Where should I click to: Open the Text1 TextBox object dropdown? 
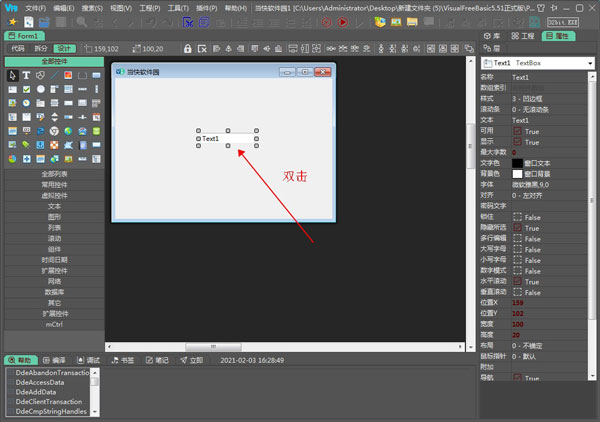pyautogui.click(x=588, y=62)
